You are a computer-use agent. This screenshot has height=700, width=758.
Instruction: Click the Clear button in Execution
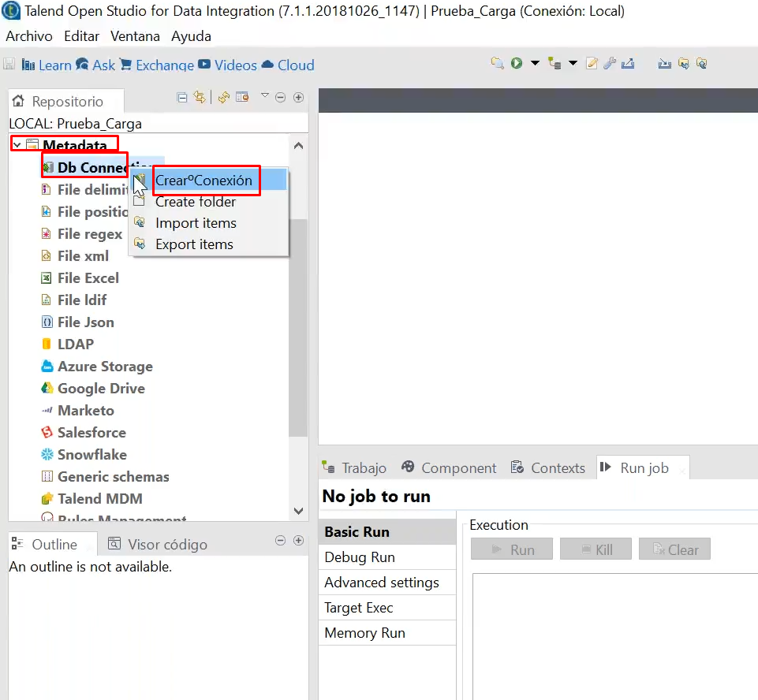click(x=675, y=549)
